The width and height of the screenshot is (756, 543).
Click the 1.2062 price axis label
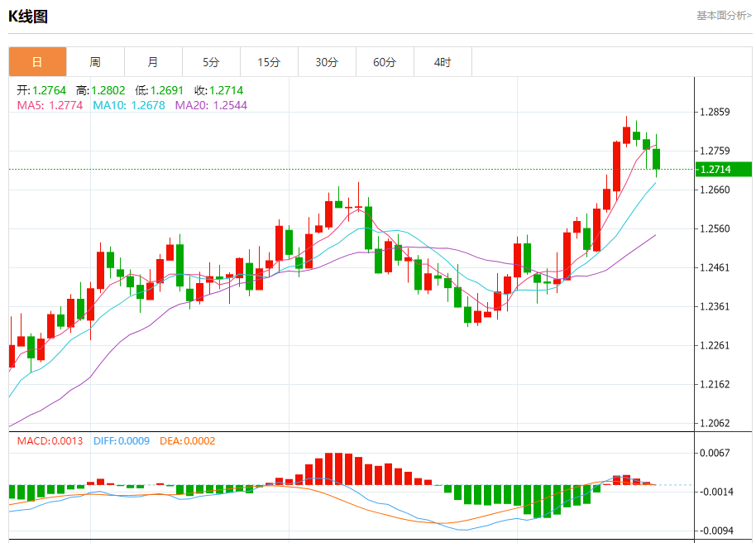click(x=715, y=423)
